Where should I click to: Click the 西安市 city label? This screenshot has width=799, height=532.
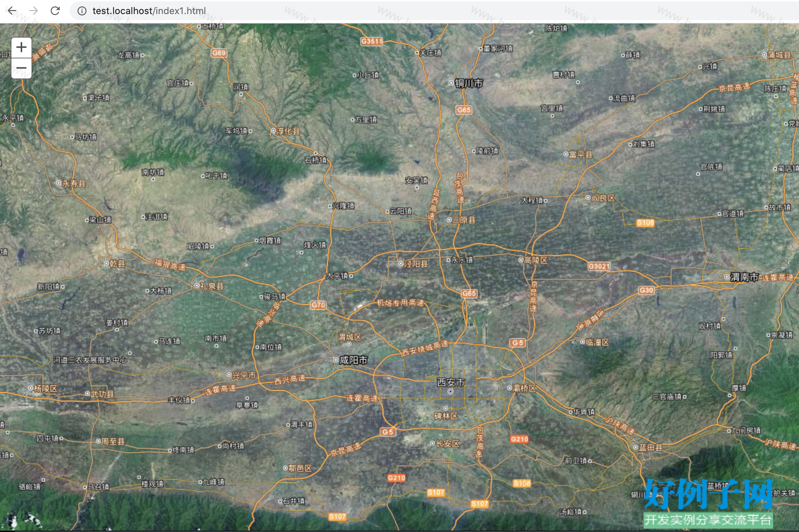[x=450, y=382]
